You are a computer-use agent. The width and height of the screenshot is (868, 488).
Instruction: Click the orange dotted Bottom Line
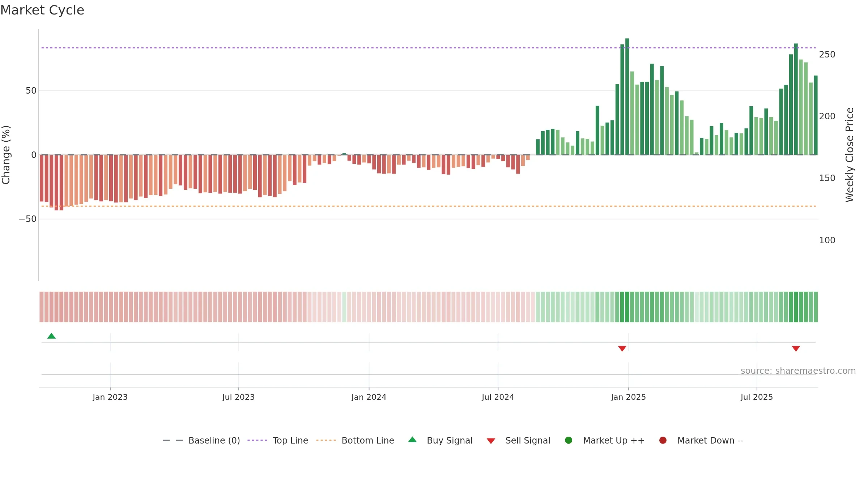[x=429, y=206]
